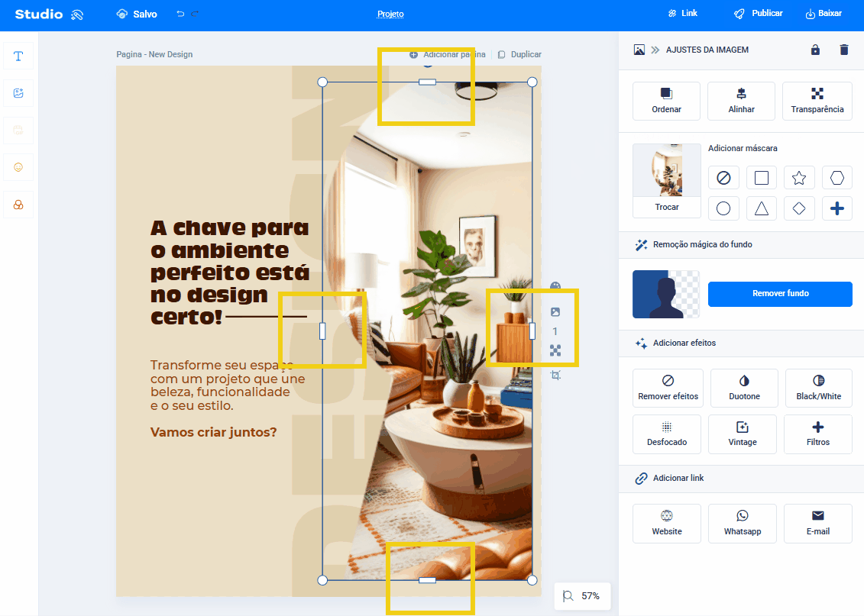Image resolution: width=864 pixels, height=616 pixels.
Task: Click the Pagina - New Design label
Action: pos(154,54)
